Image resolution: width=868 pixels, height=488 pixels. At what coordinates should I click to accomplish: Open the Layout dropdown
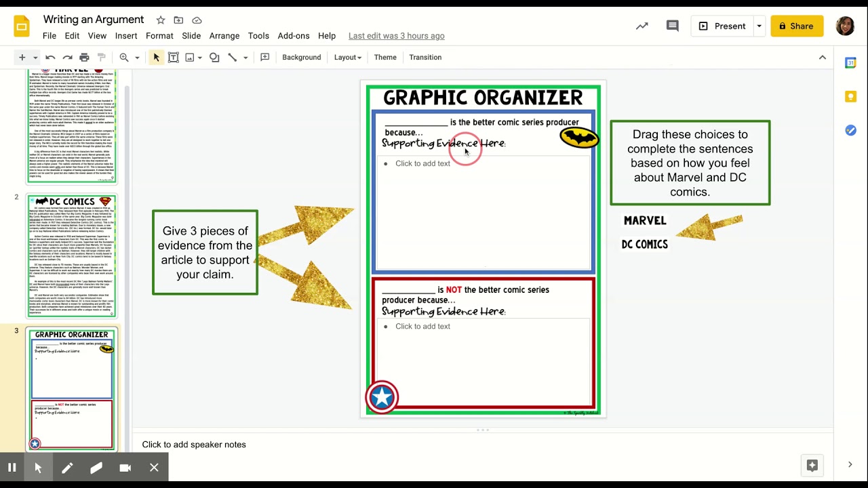tap(348, 58)
